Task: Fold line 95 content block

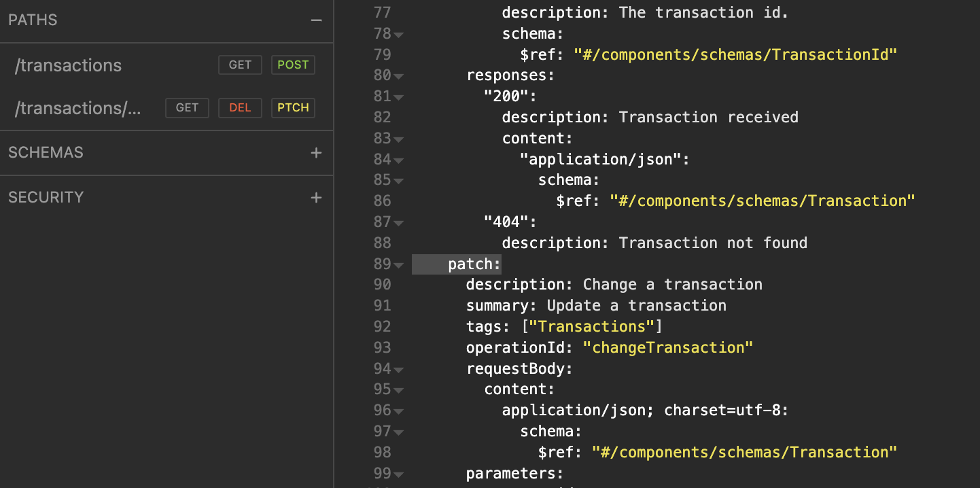Action: [399, 391]
